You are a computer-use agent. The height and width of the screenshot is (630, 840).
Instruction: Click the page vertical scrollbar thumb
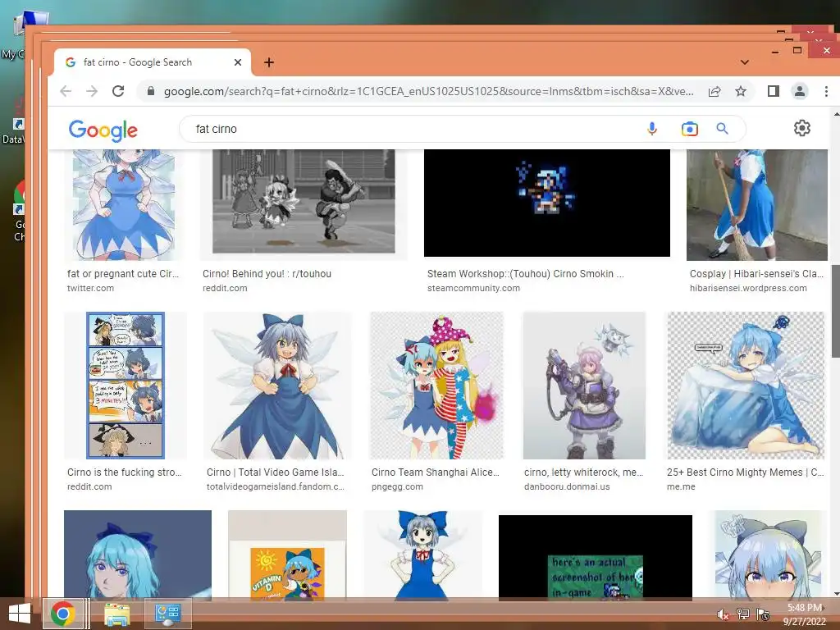click(x=835, y=311)
